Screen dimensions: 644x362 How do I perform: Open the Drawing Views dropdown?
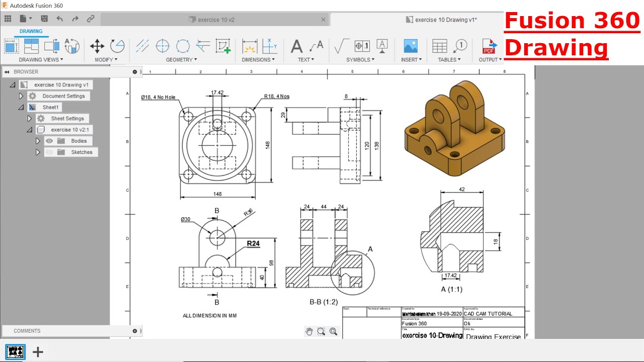(41, 59)
